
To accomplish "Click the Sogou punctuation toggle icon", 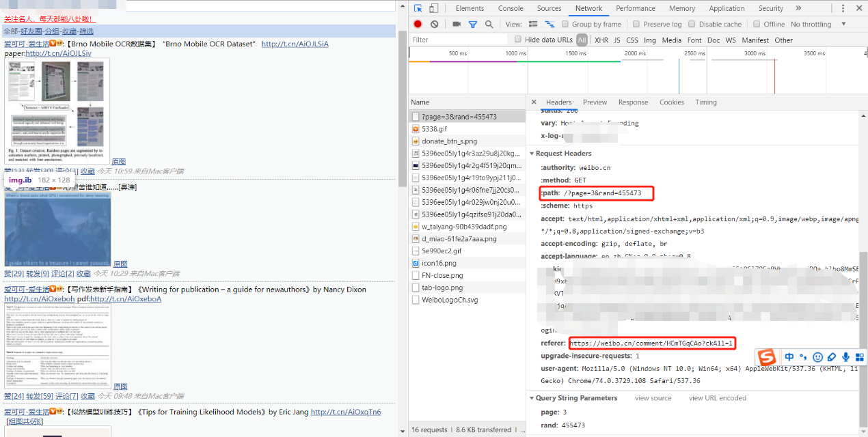I will coord(803,357).
